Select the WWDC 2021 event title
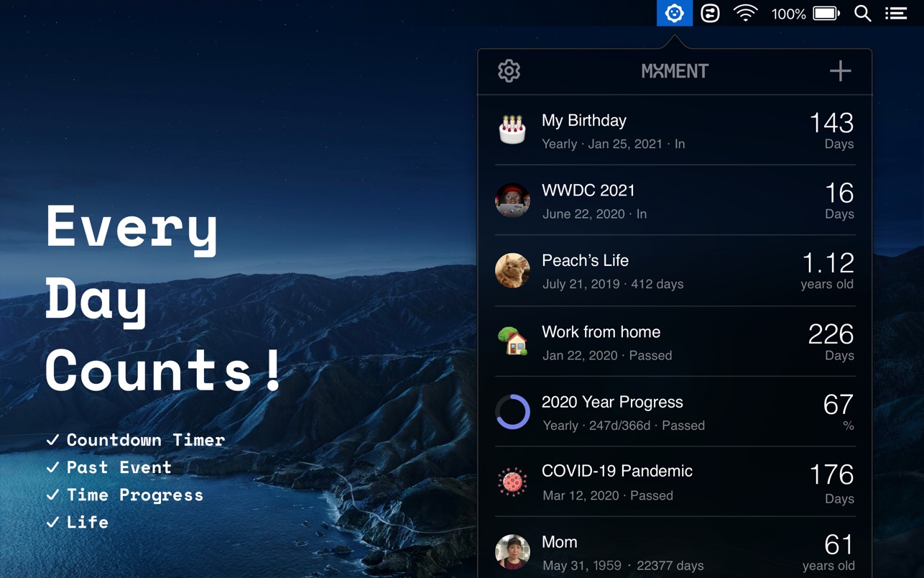924x578 pixels. 588,191
